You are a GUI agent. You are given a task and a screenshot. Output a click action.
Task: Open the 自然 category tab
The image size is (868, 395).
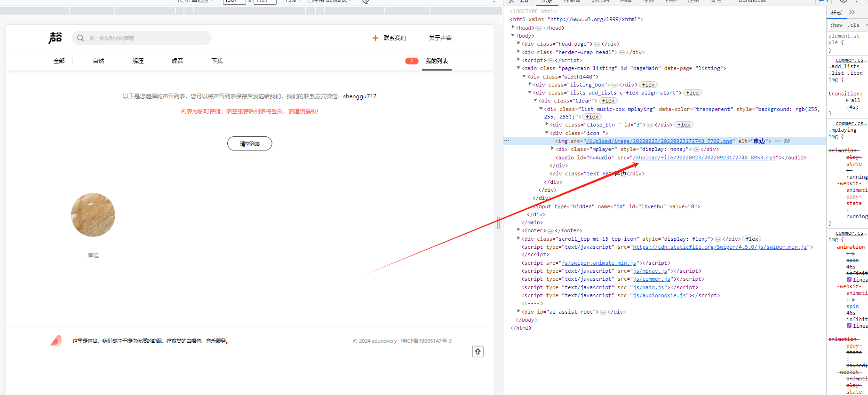point(98,61)
